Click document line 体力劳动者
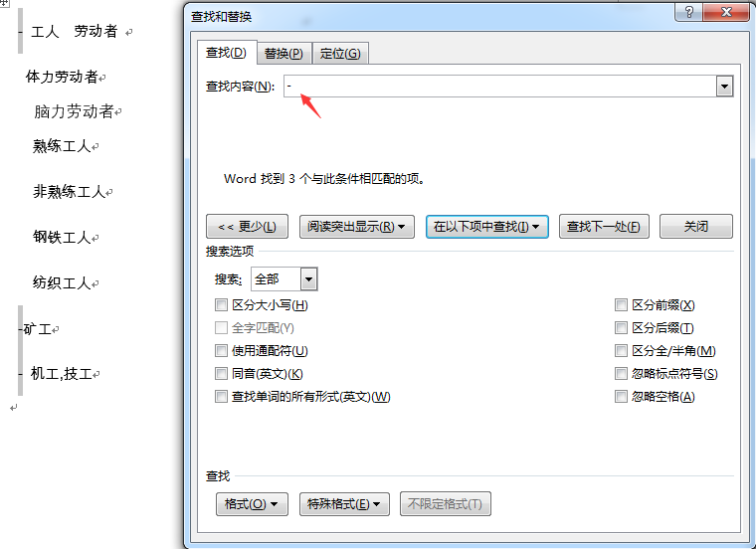Image resolution: width=756 pixels, height=549 pixels. click(x=62, y=77)
